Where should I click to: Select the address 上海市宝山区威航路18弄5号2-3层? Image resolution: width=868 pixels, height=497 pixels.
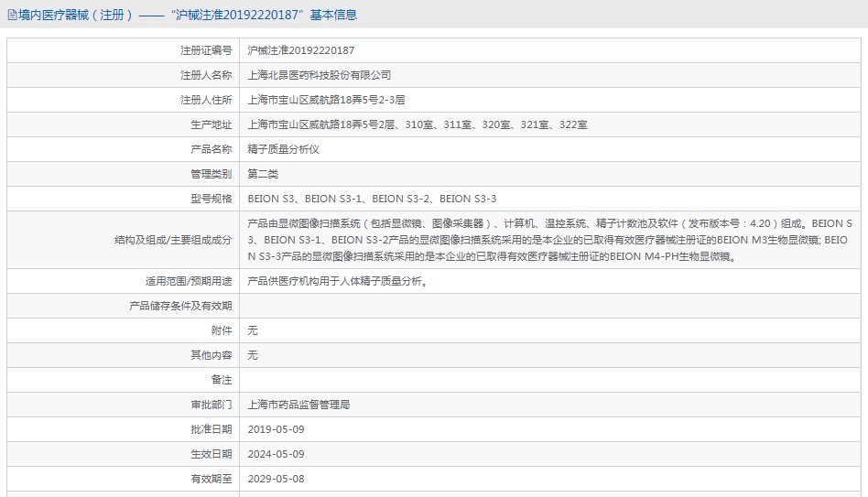326,100
